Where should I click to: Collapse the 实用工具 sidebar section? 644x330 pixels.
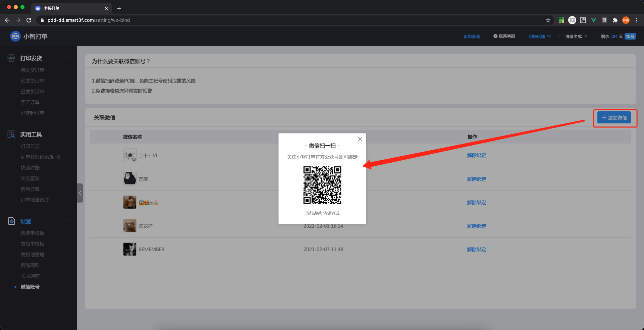pyautogui.click(x=67, y=134)
